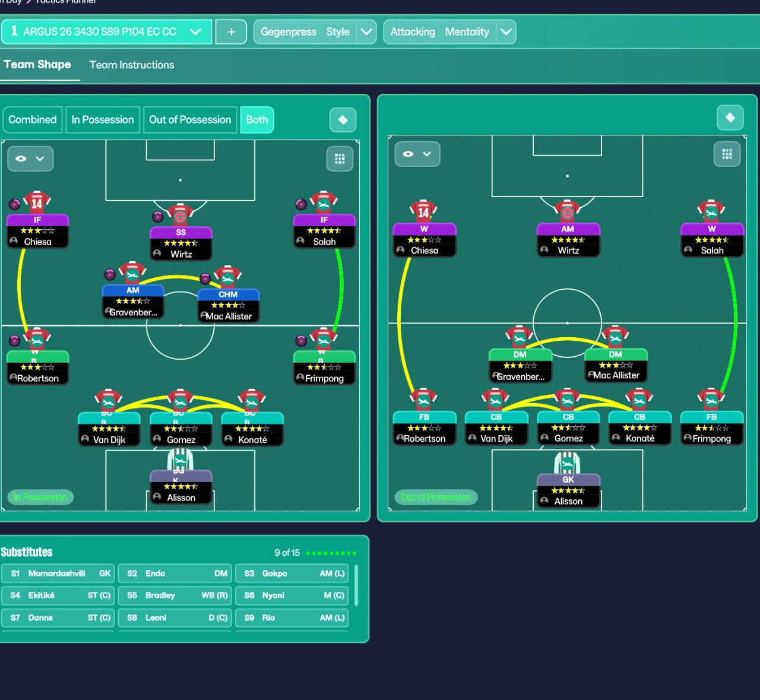
Task: Switch pitch view to Combined
Action: 33,120
